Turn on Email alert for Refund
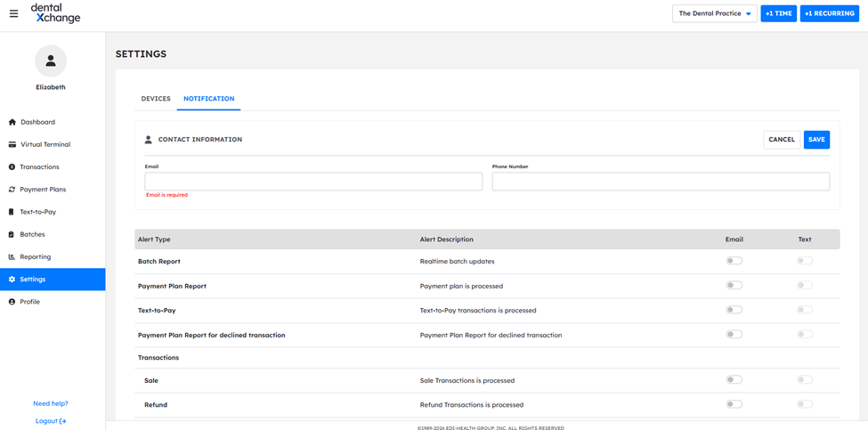 coord(734,404)
